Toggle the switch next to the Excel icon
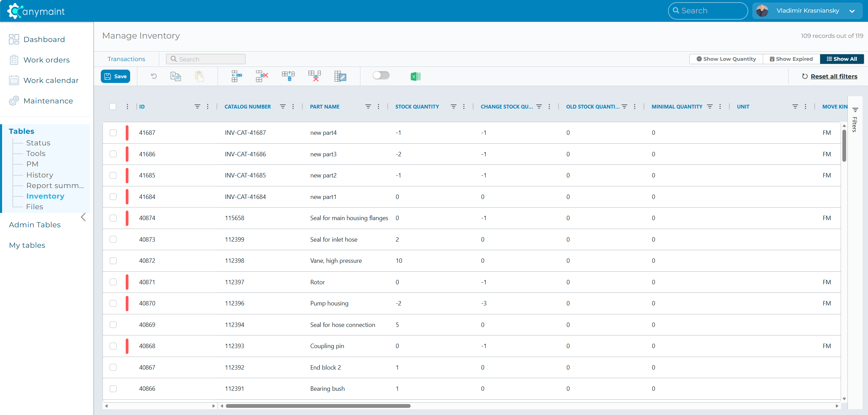The width and height of the screenshot is (868, 415). (x=381, y=75)
